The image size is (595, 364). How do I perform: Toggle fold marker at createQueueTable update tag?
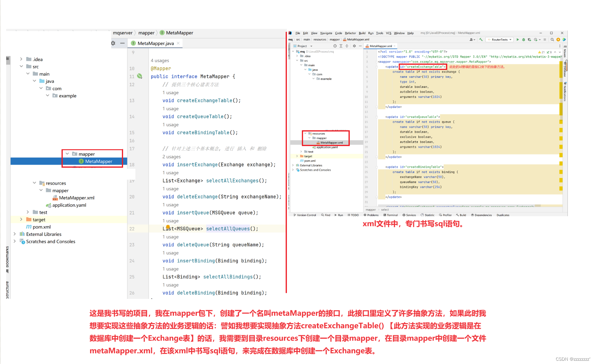(377, 117)
